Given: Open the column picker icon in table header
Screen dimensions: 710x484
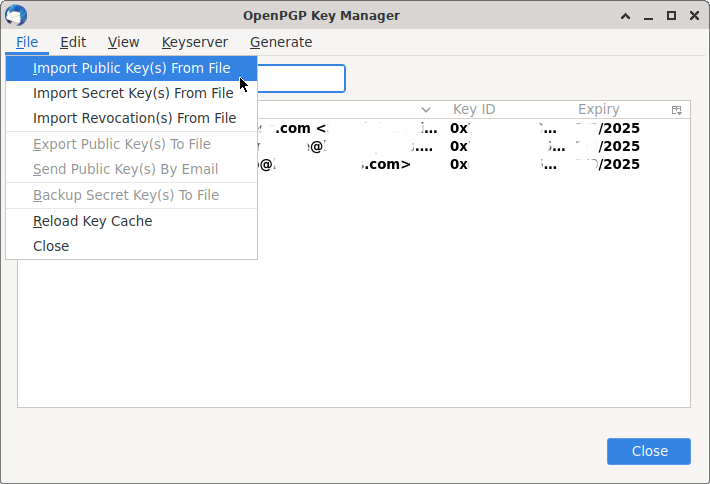Looking at the screenshot, I should pos(677,110).
